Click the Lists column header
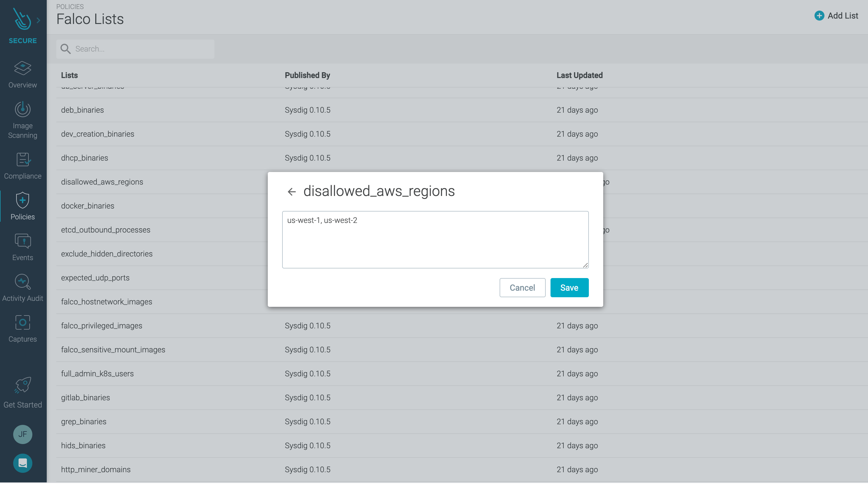The image size is (868, 486). pyautogui.click(x=69, y=75)
